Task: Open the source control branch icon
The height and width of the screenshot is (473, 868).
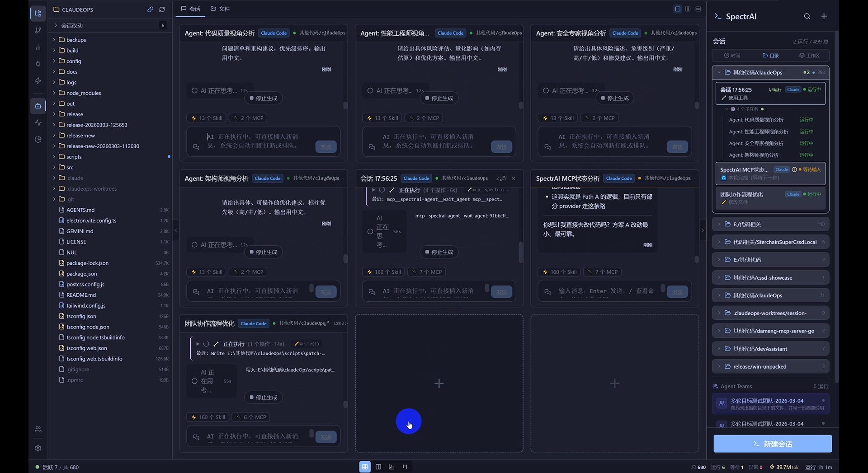Action: (x=38, y=30)
